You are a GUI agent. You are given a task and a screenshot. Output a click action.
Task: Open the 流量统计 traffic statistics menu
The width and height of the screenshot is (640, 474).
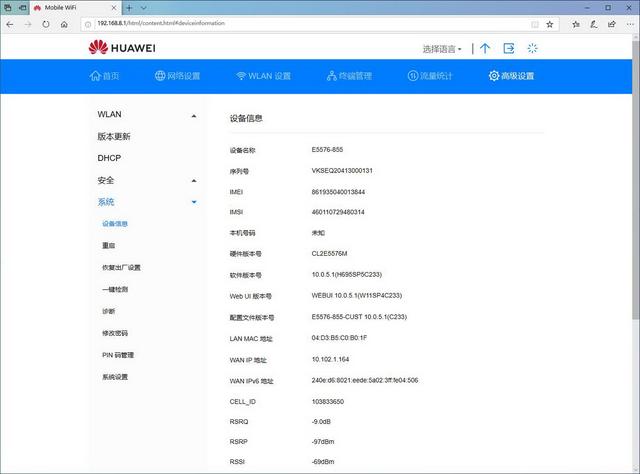click(430, 76)
